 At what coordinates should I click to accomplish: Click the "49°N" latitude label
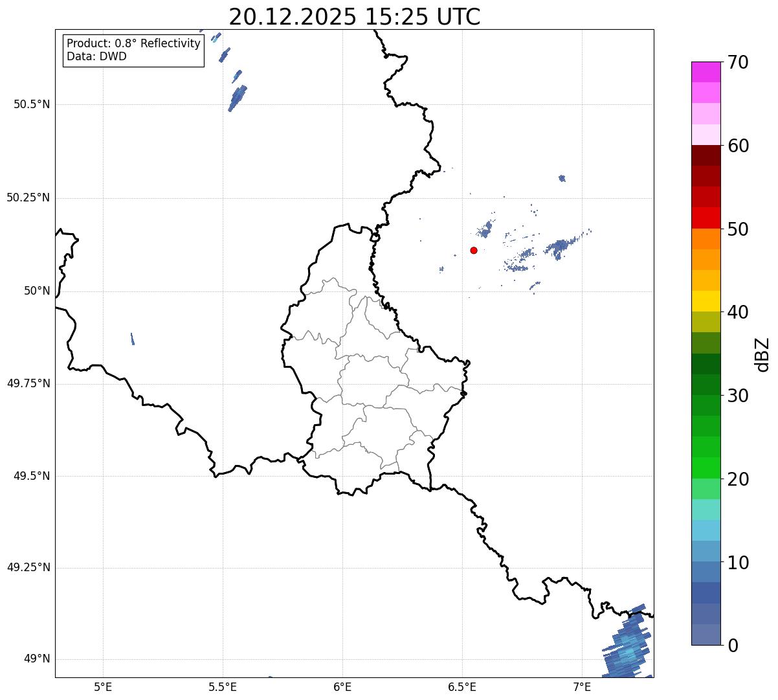pos(38,659)
